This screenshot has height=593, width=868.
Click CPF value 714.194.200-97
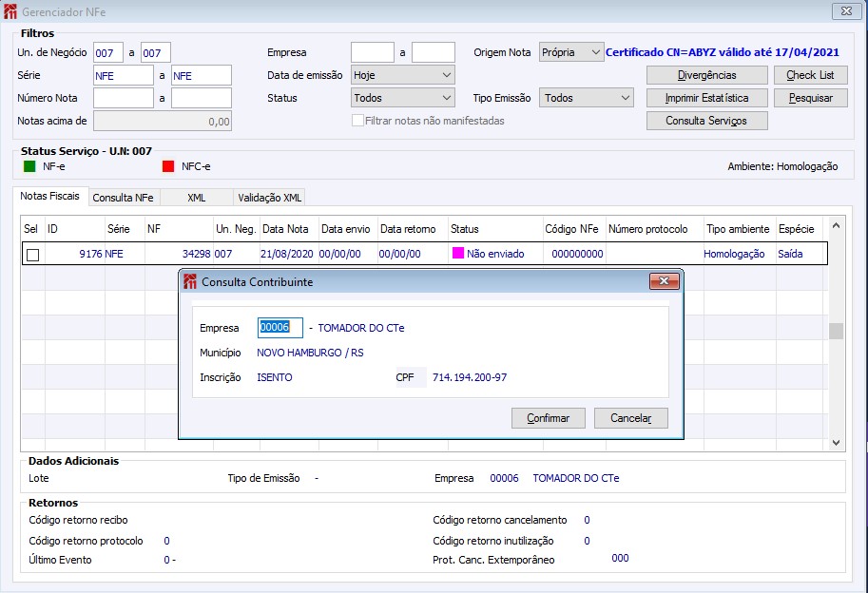(470, 377)
